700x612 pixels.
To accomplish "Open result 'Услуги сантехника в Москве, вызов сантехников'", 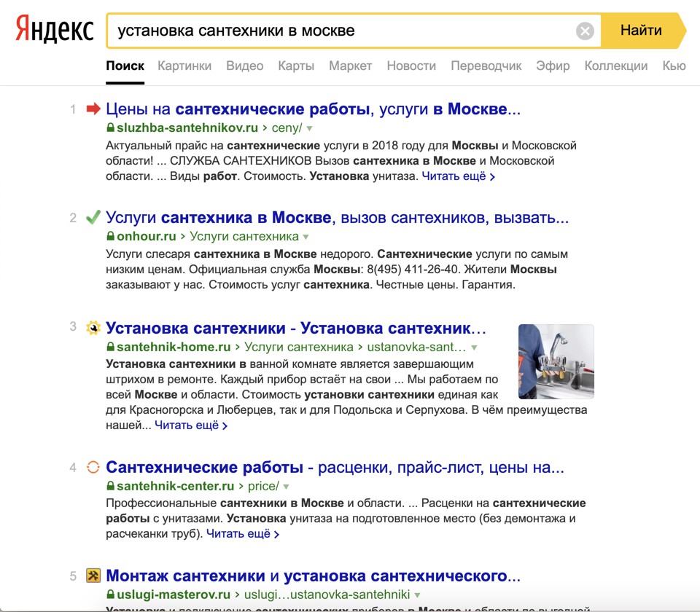I will tap(337, 217).
